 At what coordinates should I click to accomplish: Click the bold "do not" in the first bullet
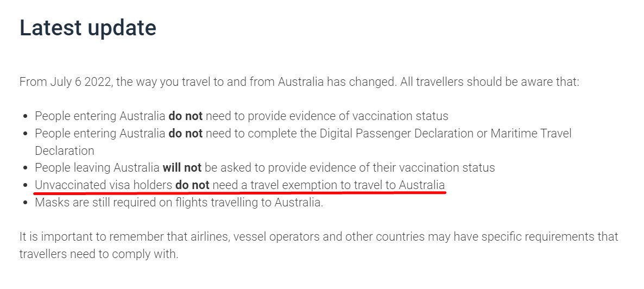[185, 116]
